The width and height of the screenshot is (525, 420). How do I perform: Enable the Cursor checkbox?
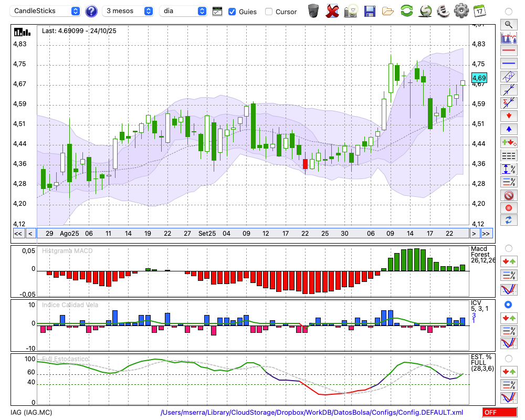(x=269, y=12)
